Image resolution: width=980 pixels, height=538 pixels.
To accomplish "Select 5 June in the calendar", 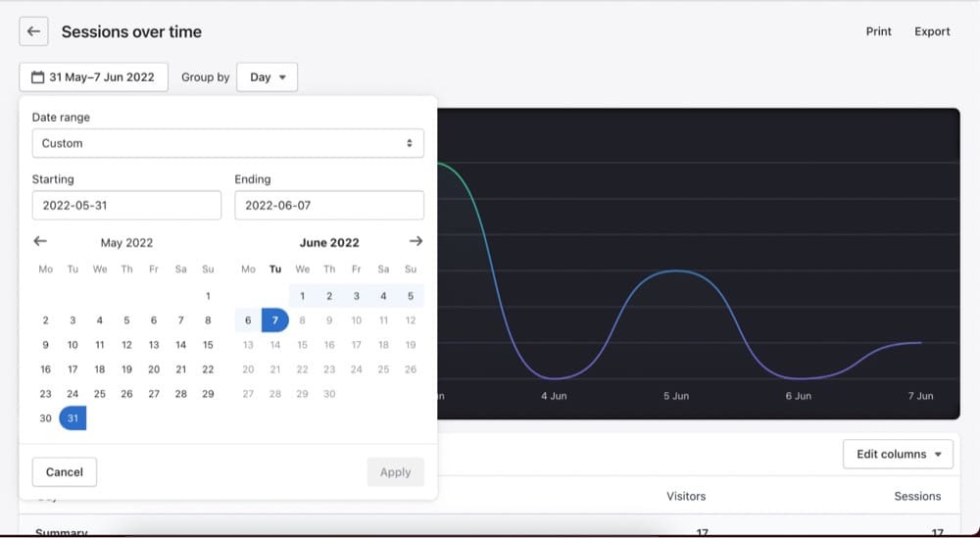I will 411,296.
